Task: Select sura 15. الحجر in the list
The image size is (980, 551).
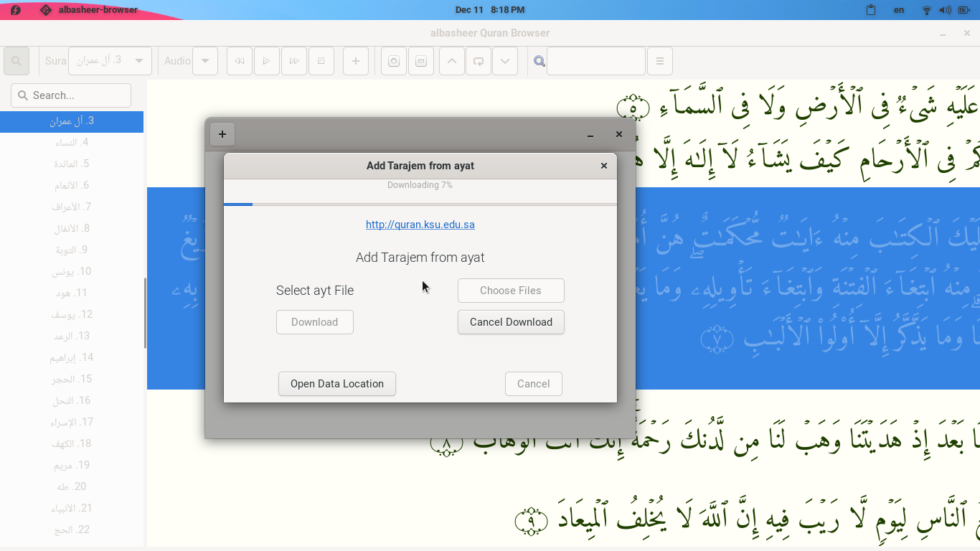Action: 72,380
